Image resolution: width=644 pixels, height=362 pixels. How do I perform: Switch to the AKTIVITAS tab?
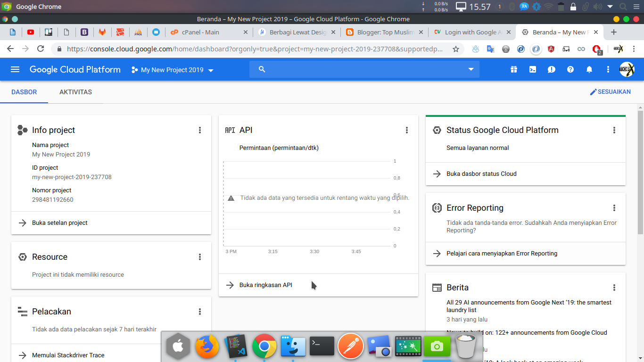(x=75, y=92)
